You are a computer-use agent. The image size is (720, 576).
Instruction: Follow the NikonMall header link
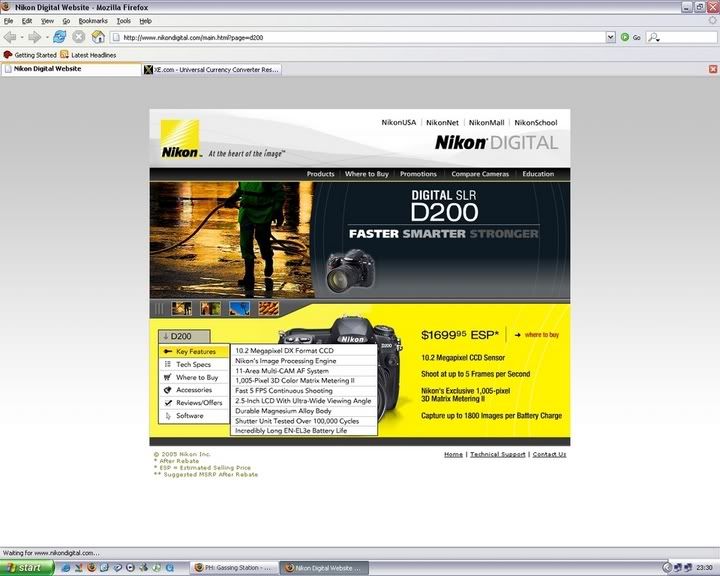(x=486, y=123)
